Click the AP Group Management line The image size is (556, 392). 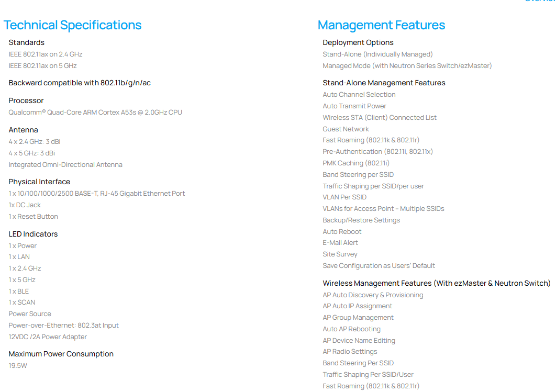(358, 318)
